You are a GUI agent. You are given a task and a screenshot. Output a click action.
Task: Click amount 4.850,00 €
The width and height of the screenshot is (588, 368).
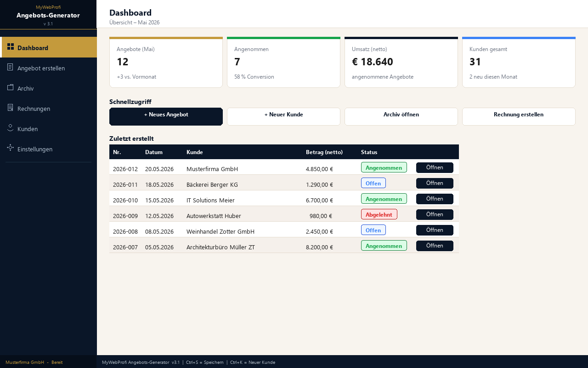319,169
